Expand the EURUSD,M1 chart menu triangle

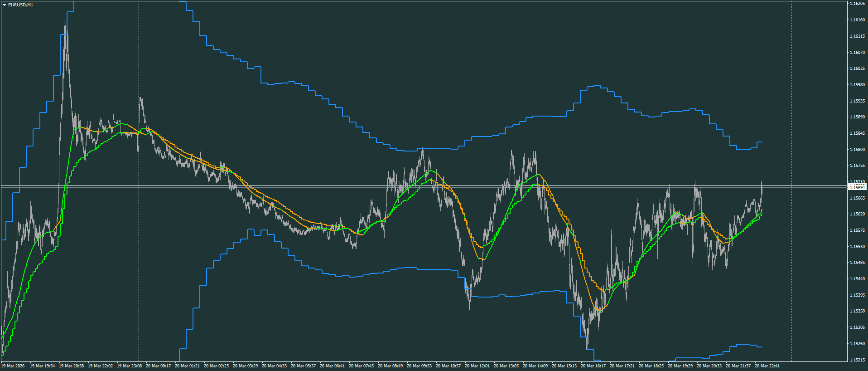point(5,5)
